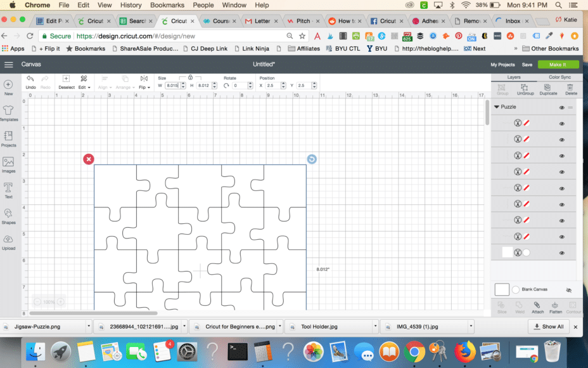This screenshot has width=588, height=368.
Task: Click the red delete handle on puzzle
Action: [x=89, y=159]
